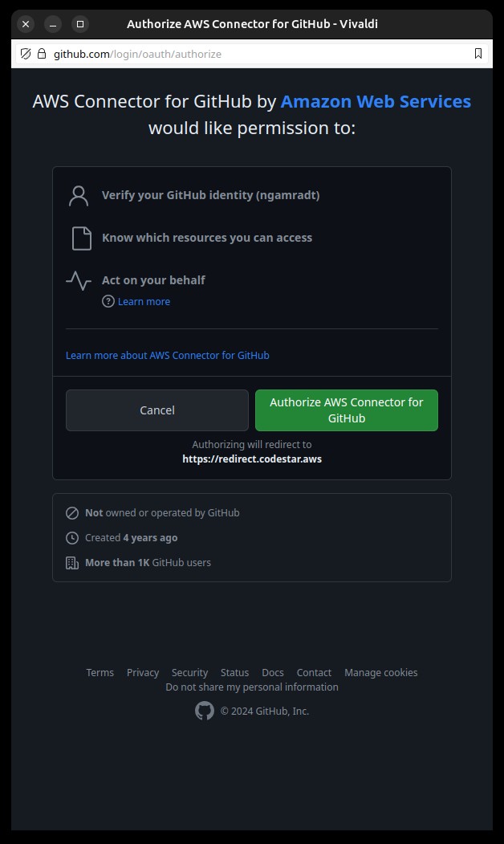Open site info via padlock icon
The width and height of the screenshot is (504, 844).
click(42, 54)
